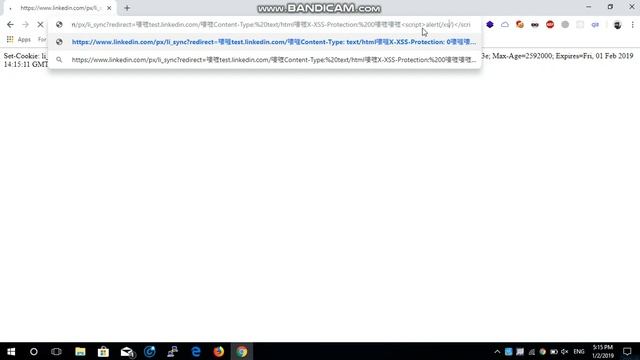
Task: Launch Firefox from the taskbar
Action: click(x=219, y=351)
